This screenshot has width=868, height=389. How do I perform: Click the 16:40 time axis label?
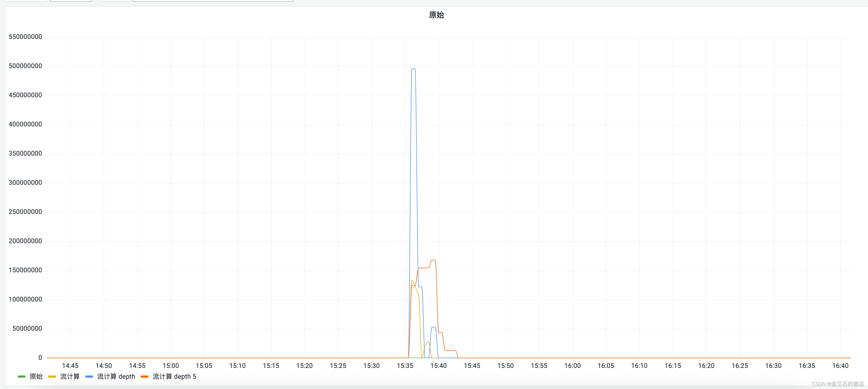840,366
